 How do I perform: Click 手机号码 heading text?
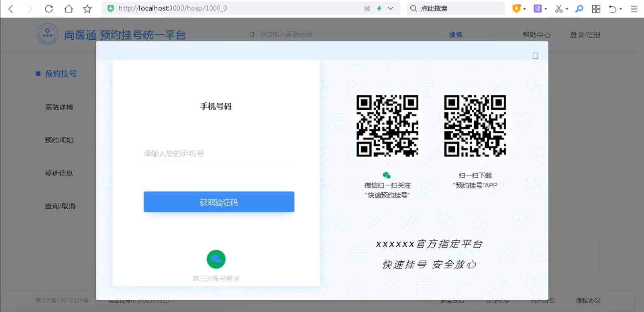pyautogui.click(x=216, y=106)
